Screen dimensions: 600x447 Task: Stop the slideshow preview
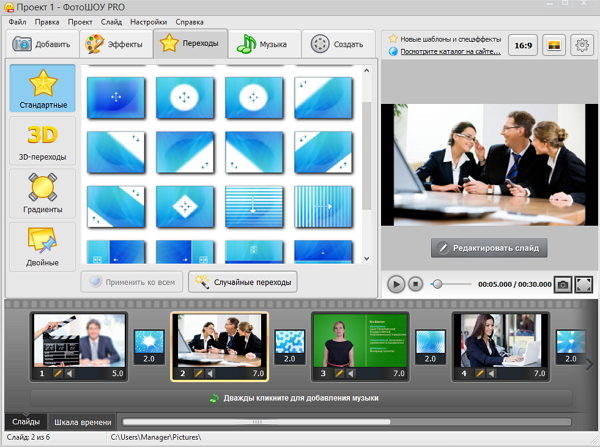point(416,284)
